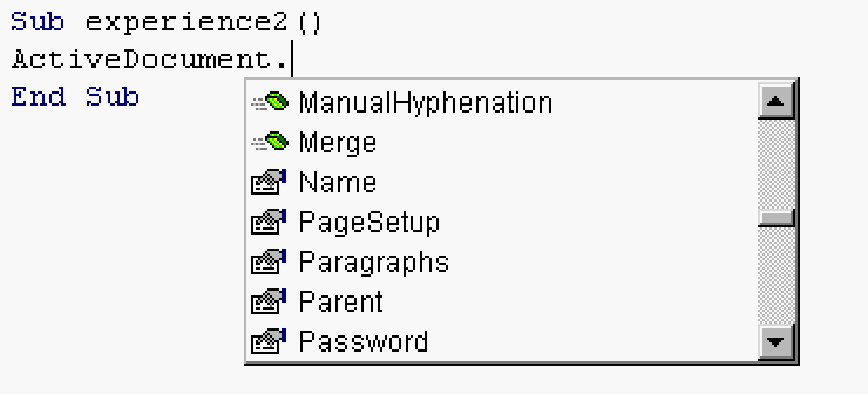
Task: Click the scrollbar up arrow button
Action: [x=776, y=101]
